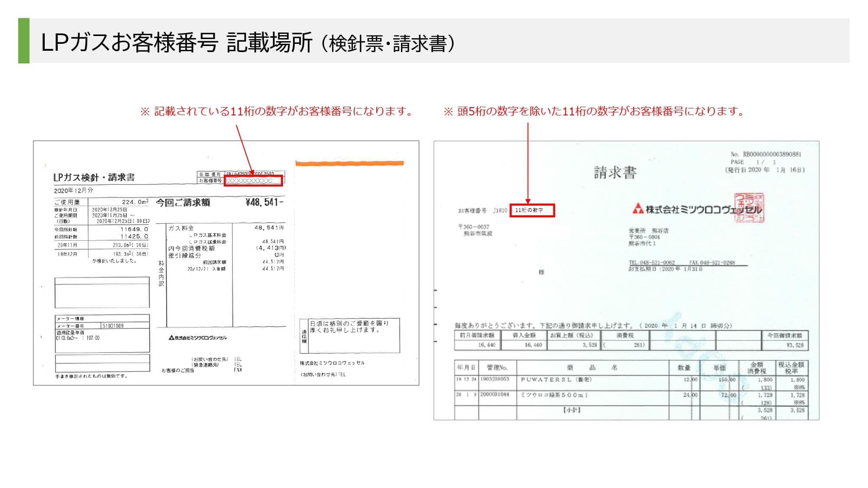Click the billed amount "¥48,541-"
This screenshot has height=488, width=868.
click(264, 202)
